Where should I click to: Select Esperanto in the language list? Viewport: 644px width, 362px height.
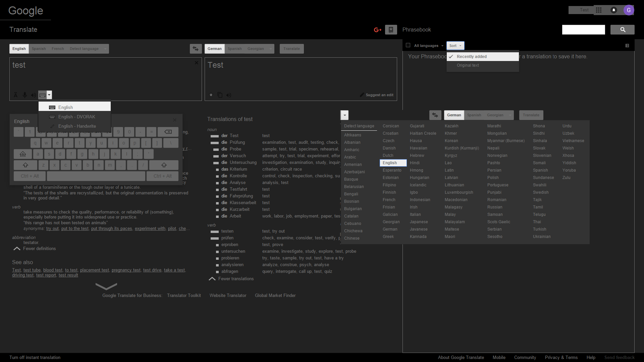[x=392, y=170]
